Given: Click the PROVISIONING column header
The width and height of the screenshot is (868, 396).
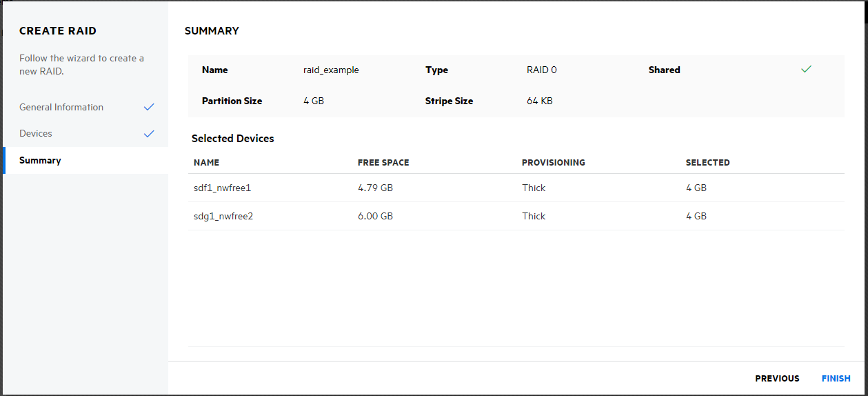Looking at the screenshot, I should click(553, 163).
